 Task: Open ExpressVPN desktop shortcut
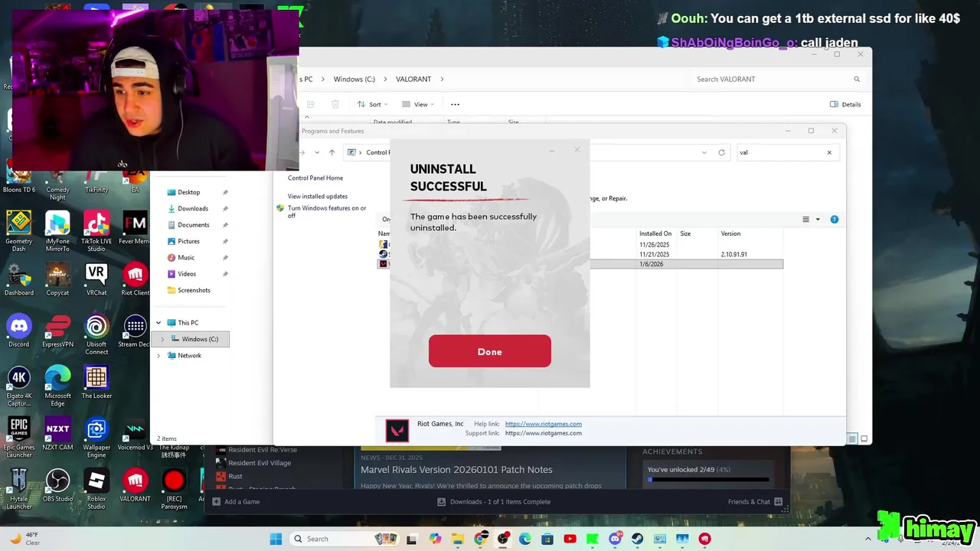pyautogui.click(x=58, y=331)
